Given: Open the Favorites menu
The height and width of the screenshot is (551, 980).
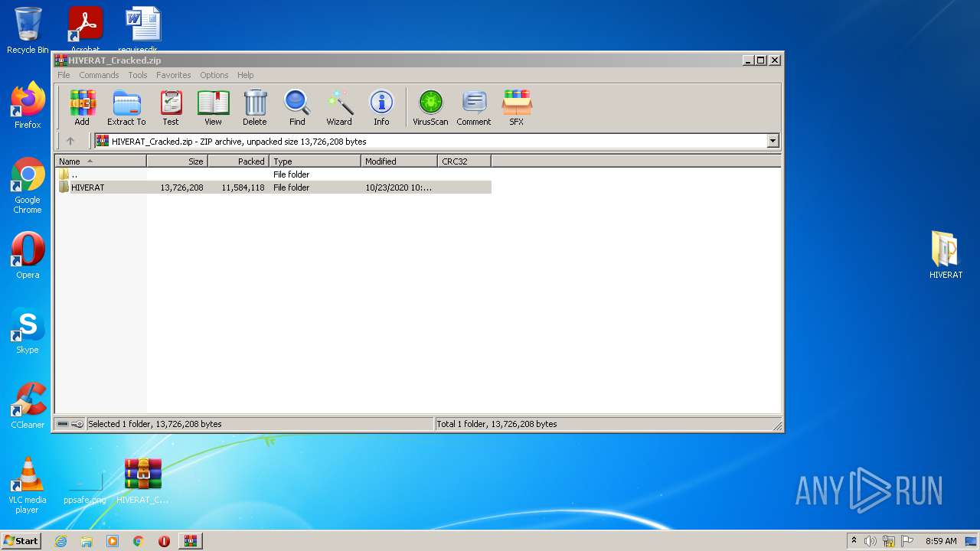Looking at the screenshot, I should point(174,75).
